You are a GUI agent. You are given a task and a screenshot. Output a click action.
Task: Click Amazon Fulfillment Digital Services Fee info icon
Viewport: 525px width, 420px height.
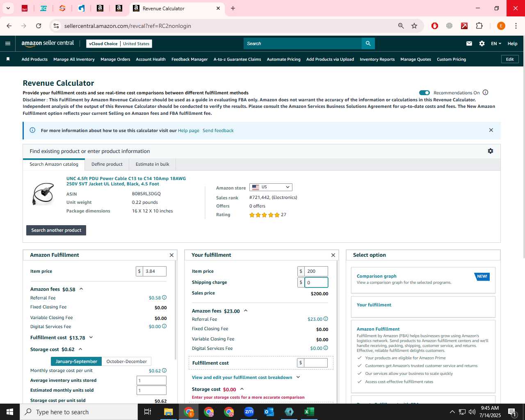point(164,326)
